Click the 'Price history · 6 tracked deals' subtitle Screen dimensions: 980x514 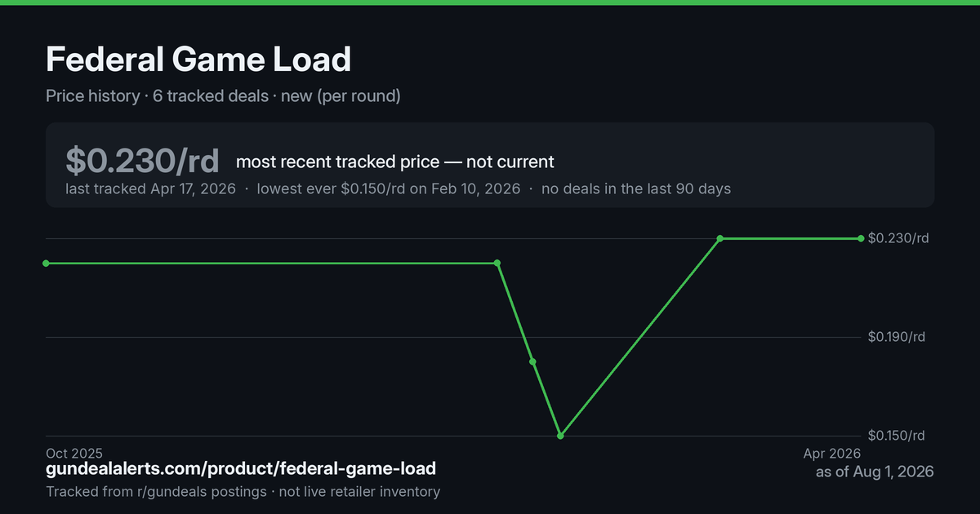click(157, 95)
